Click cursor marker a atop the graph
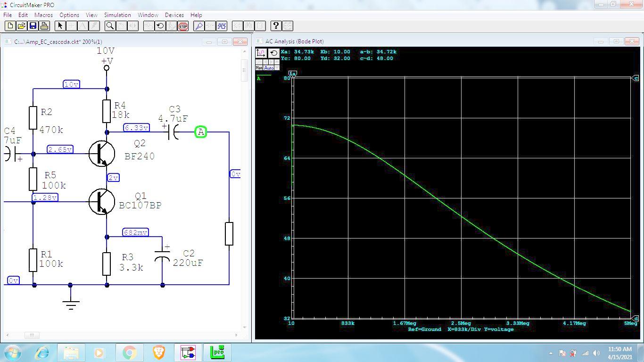Image resolution: width=644 pixels, height=362 pixels. pyautogui.click(x=293, y=74)
